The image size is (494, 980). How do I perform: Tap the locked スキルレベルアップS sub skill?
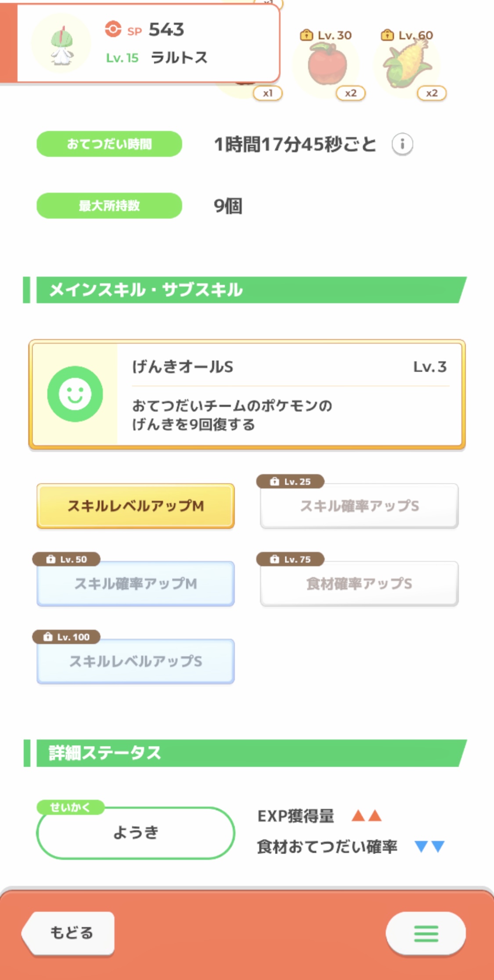click(x=136, y=661)
